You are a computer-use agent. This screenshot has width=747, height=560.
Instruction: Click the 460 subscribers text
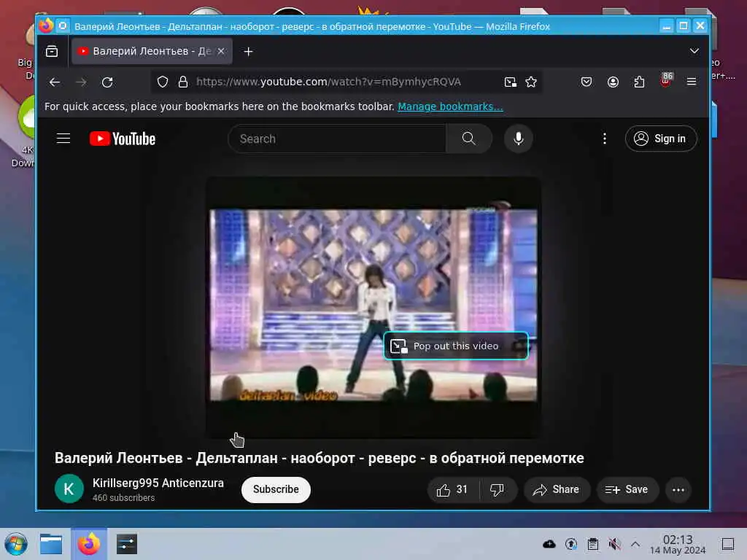point(123,497)
